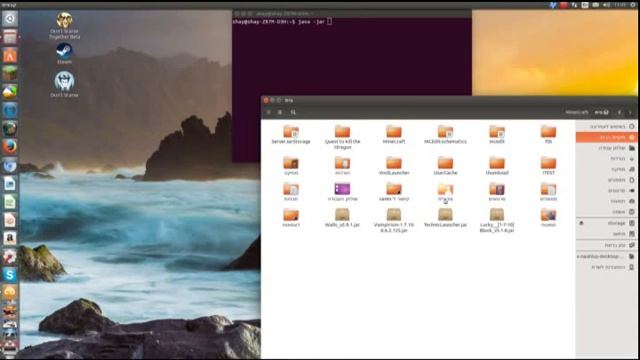Open the thumbnail folder
This screenshot has width=640, height=360.
pos(497,166)
